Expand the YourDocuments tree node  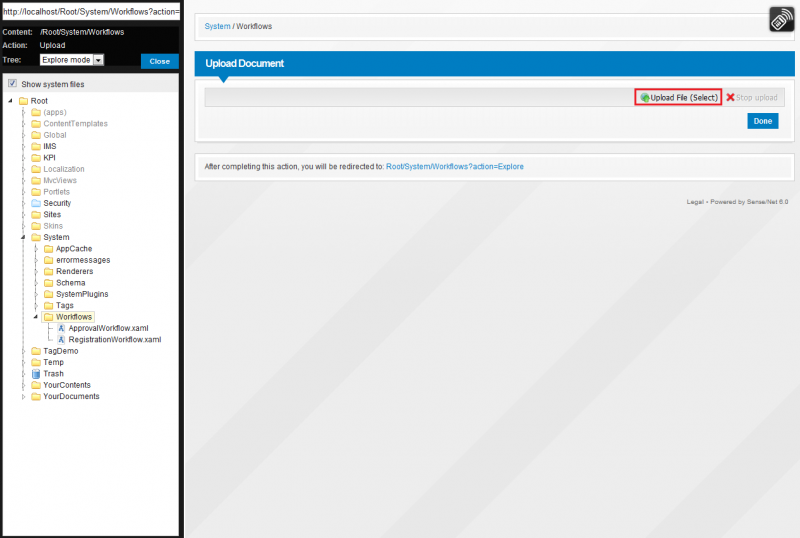[23, 397]
